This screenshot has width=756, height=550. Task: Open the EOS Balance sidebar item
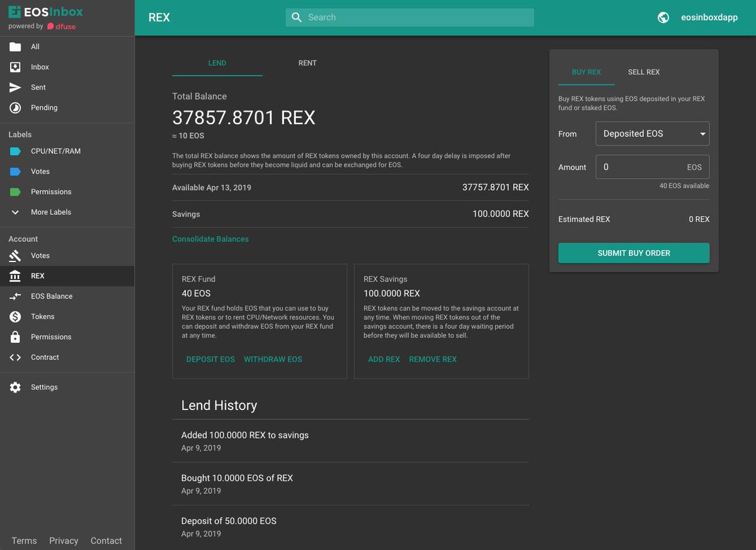(67, 296)
